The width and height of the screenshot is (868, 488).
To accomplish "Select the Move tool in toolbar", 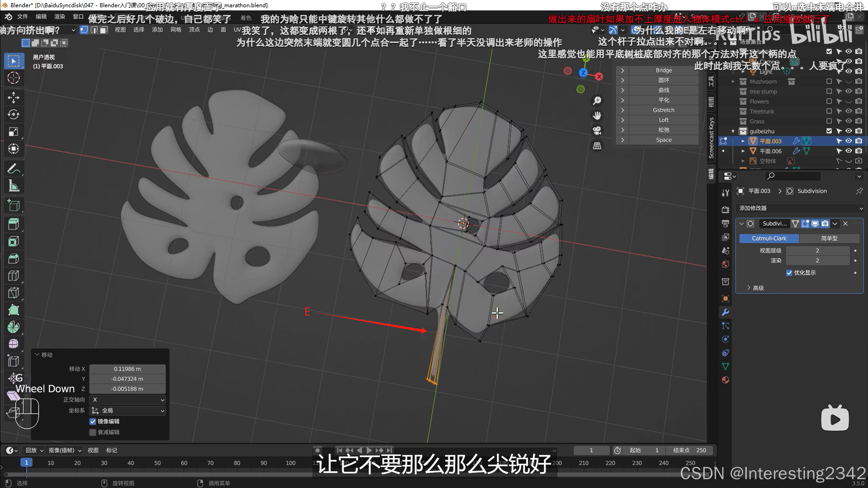I will 14,98.
